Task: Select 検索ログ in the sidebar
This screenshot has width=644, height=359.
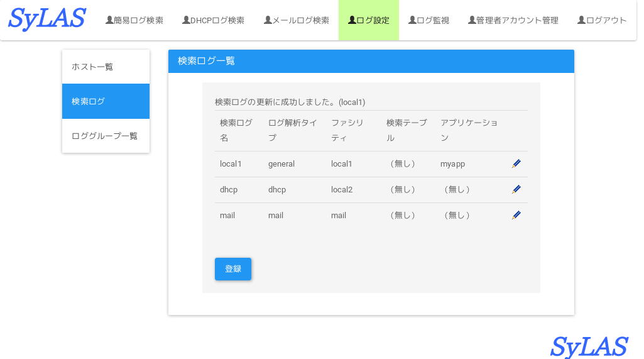Action: pos(106,101)
